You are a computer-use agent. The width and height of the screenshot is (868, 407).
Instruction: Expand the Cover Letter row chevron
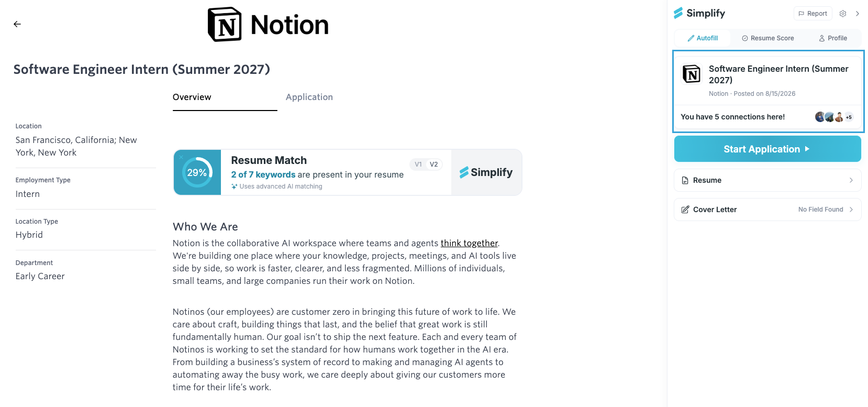tap(851, 210)
